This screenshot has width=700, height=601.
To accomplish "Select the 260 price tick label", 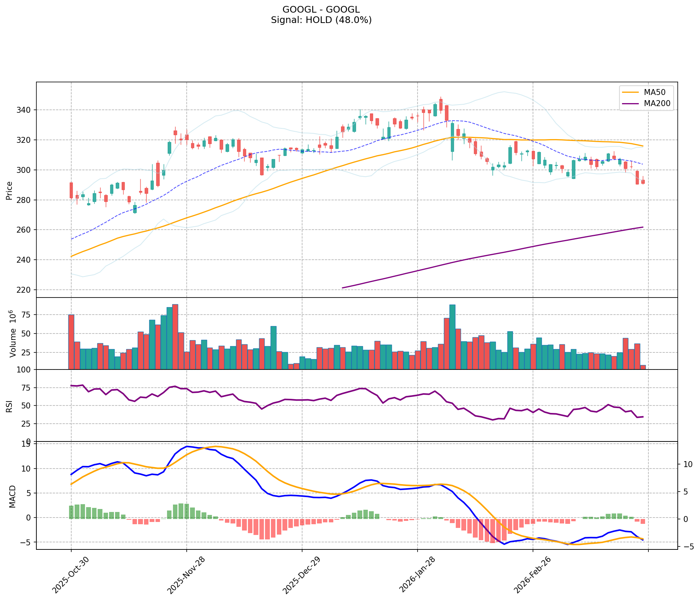I will (25, 230).
